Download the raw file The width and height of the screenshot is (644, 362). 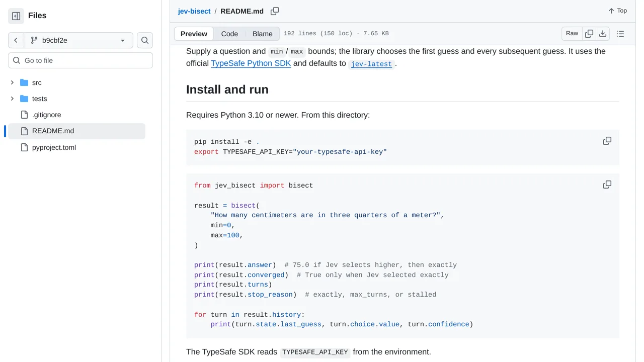tap(603, 34)
